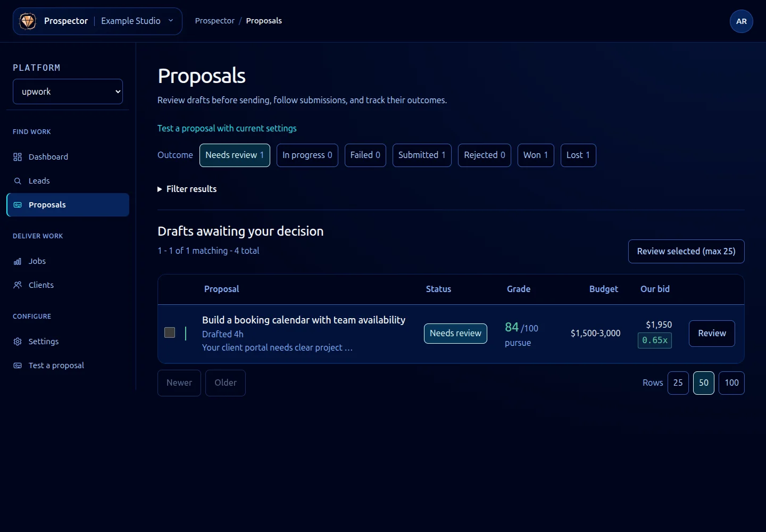
Task: Set rows per page to 50
Action: point(704,383)
